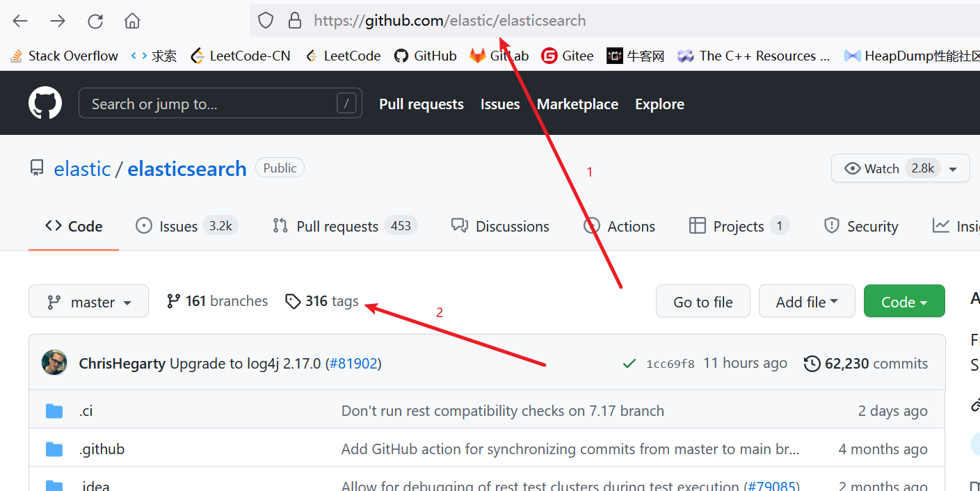Open the elastic organization link
This screenshot has height=491, width=980.
82,168
